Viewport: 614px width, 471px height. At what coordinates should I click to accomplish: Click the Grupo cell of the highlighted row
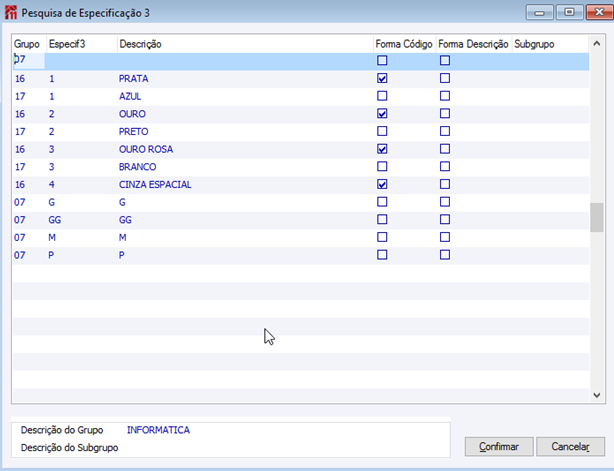click(29, 61)
